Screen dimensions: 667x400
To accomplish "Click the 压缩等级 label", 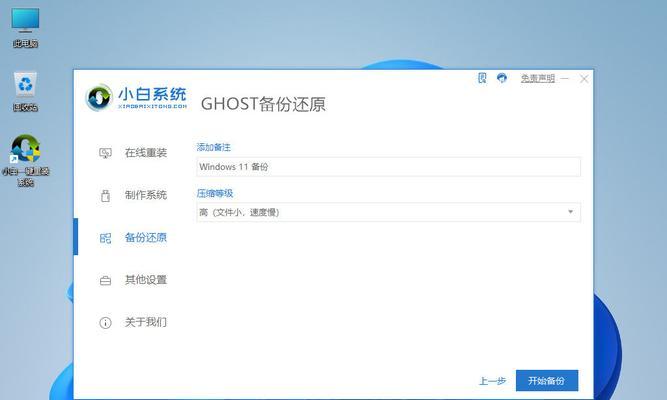I will pyautogui.click(x=215, y=193).
